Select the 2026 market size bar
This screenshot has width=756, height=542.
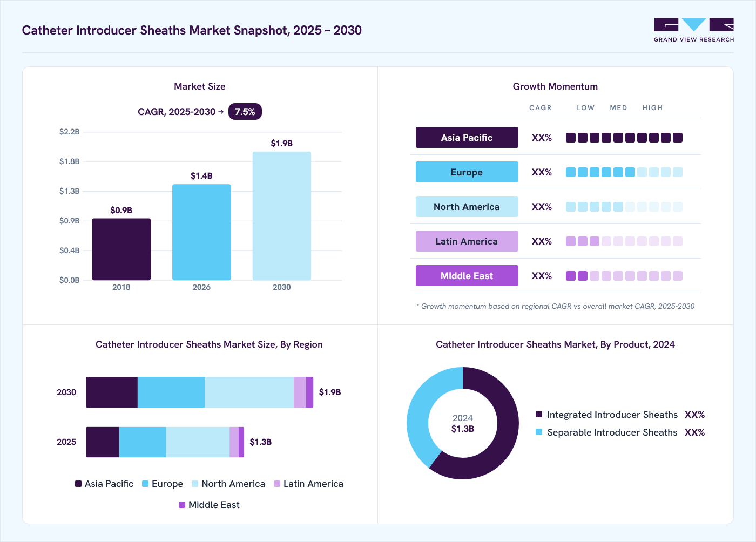[201, 232]
